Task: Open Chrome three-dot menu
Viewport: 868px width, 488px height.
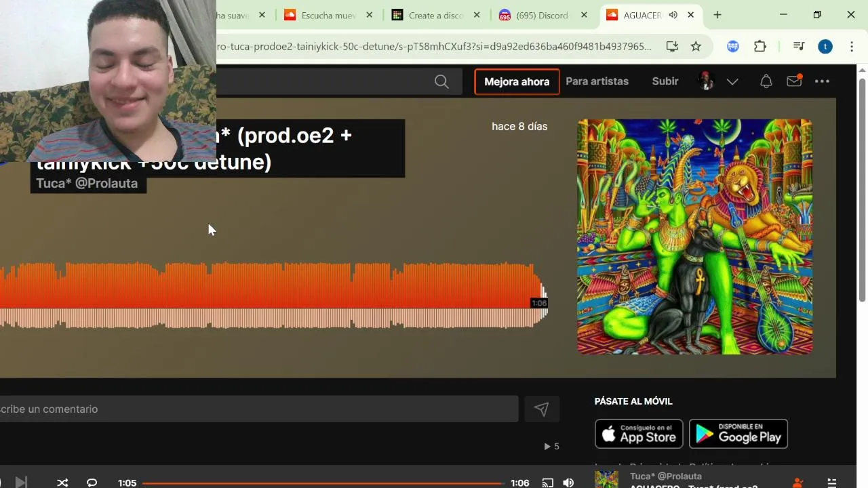Action: [852, 47]
